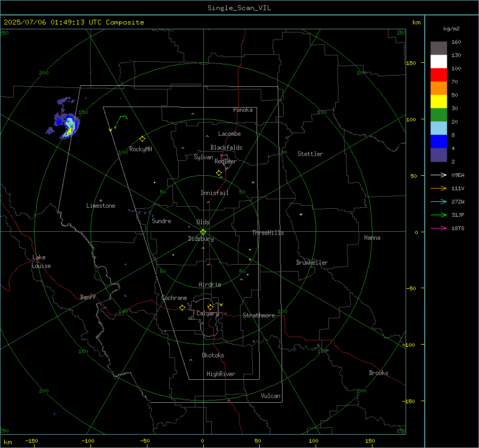The height and width of the screenshot is (448, 479).
Task: Click the Sundre town label
Action: pos(161,221)
